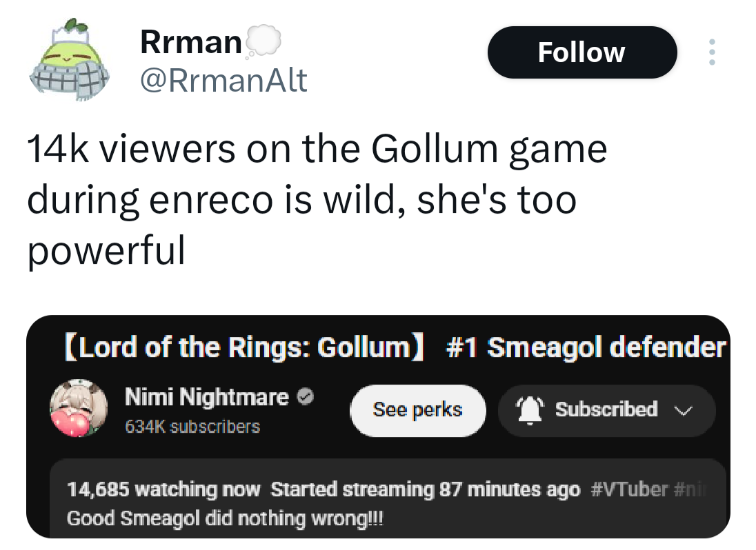The image size is (756, 550).
Task: Click the 14,685 watching now text
Action: [163, 490]
